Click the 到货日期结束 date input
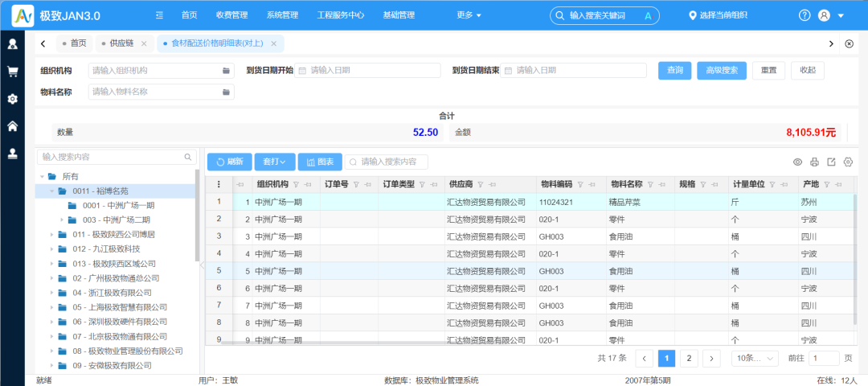Screen dimensions: 868x386 click(574, 70)
